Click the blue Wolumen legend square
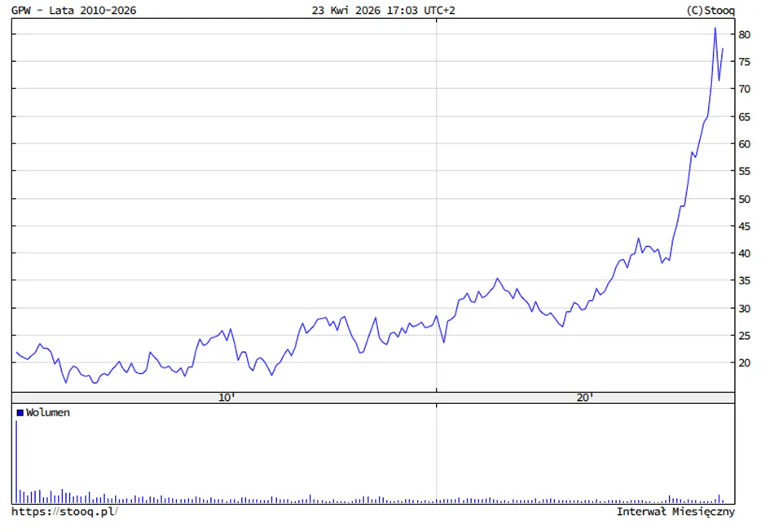Viewport: 770px width, 532px height. click(20, 412)
